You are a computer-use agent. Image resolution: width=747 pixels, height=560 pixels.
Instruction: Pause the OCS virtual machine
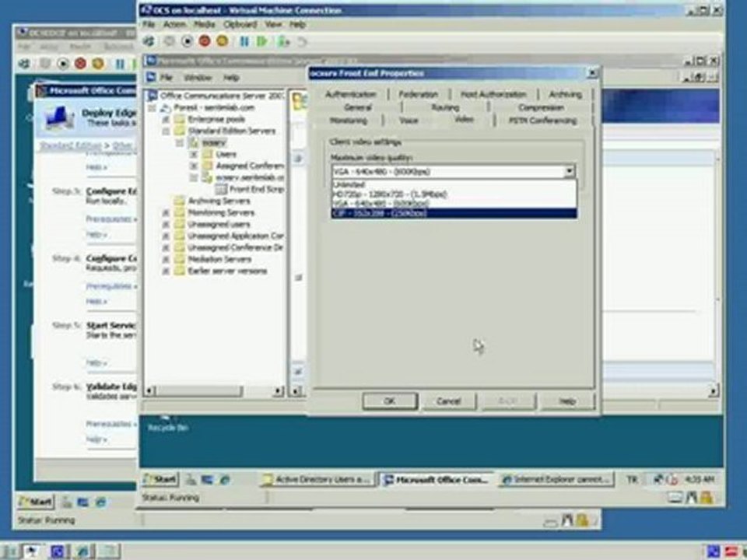click(244, 41)
